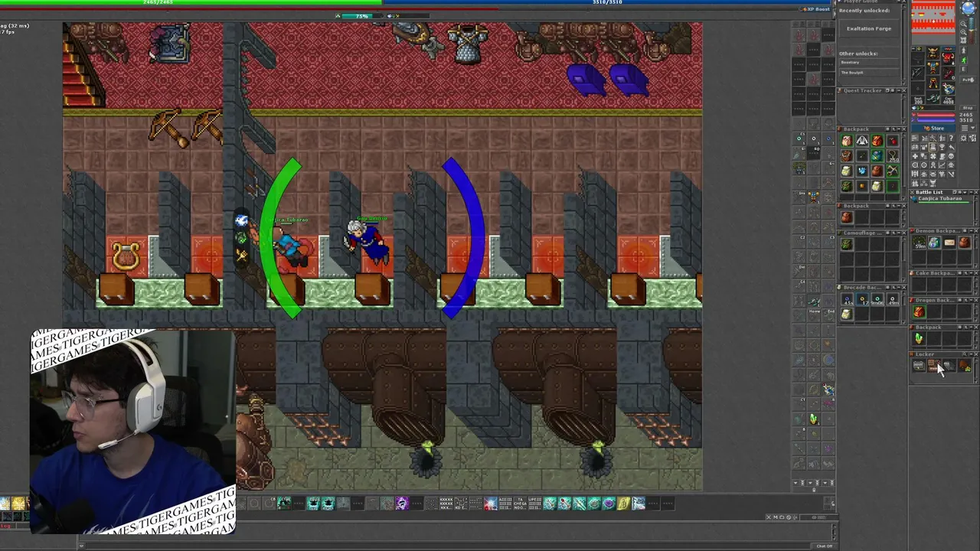
Task: Click the Chat Off button
Action: click(x=824, y=546)
